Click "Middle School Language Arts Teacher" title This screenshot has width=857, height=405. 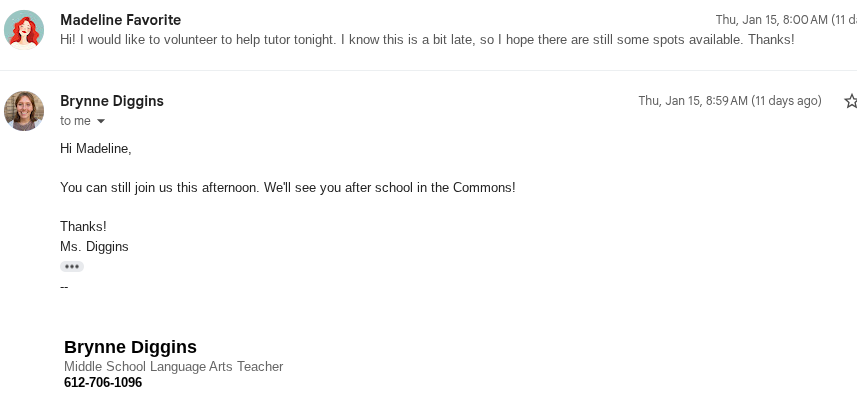tap(173, 367)
